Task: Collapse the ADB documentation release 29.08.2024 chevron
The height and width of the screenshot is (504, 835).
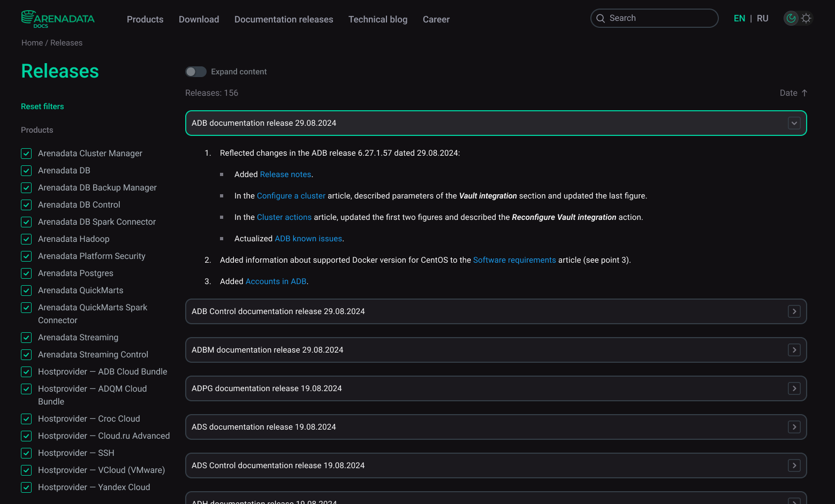Action: tap(794, 123)
